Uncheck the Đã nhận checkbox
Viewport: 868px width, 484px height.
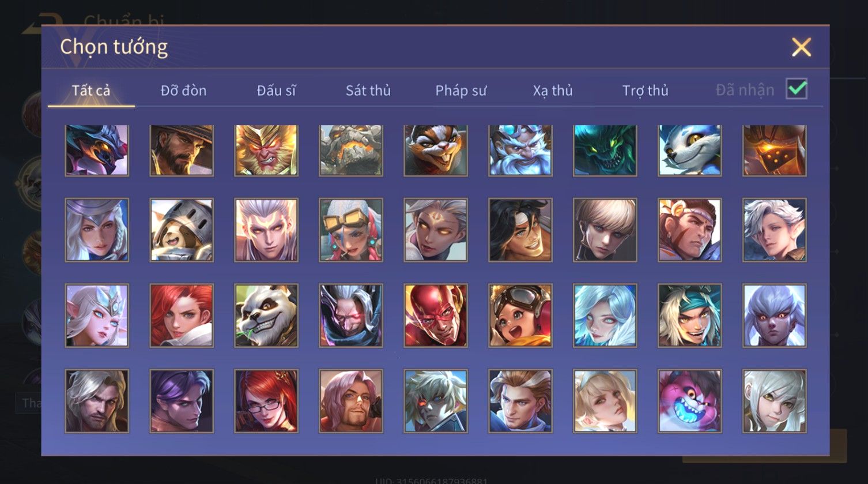797,89
